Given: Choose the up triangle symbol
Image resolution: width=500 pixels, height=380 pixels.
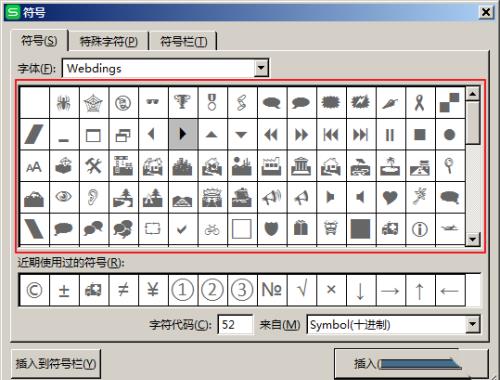Looking at the screenshot, I should coord(212,135).
